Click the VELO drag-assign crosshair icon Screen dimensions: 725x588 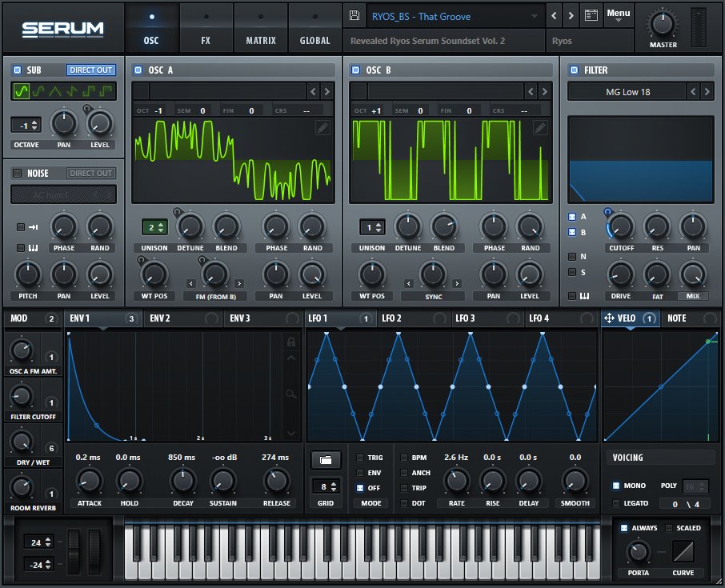point(609,318)
